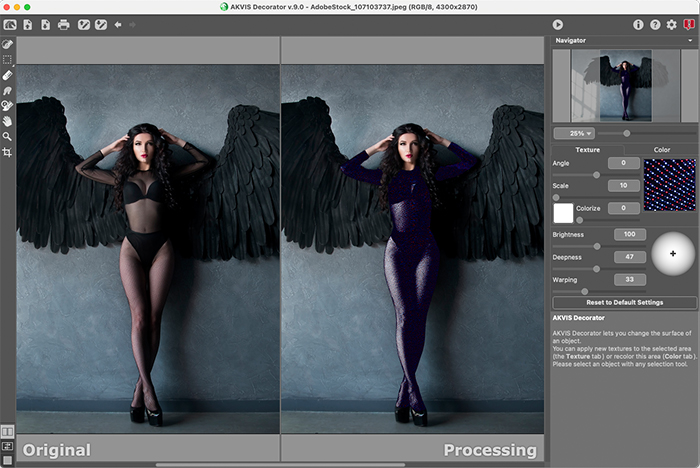Screen dimensions: 700x468
Task: Open the 25% zoom level dropdown
Action: [574, 132]
